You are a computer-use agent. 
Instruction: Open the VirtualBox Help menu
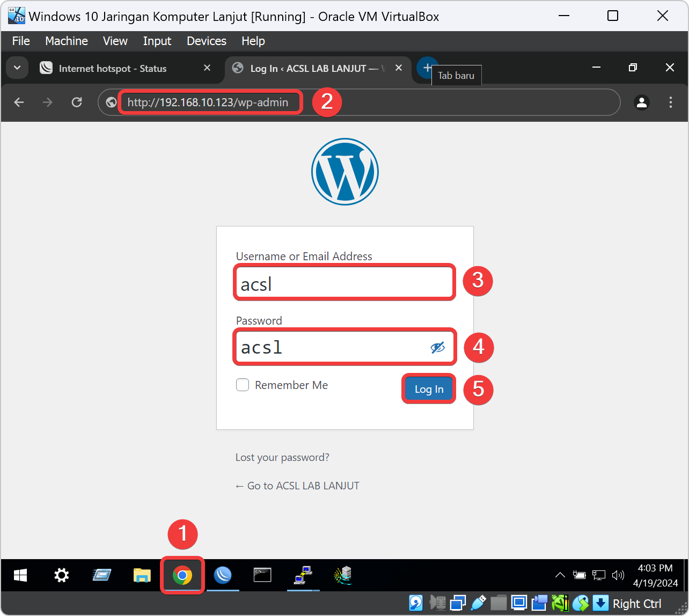click(253, 41)
